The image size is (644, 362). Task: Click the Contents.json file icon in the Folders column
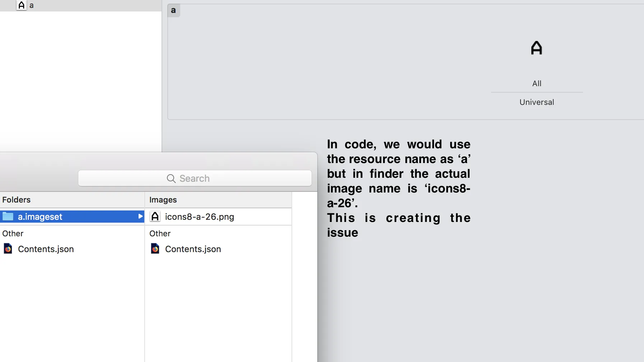tap(8, 249)
